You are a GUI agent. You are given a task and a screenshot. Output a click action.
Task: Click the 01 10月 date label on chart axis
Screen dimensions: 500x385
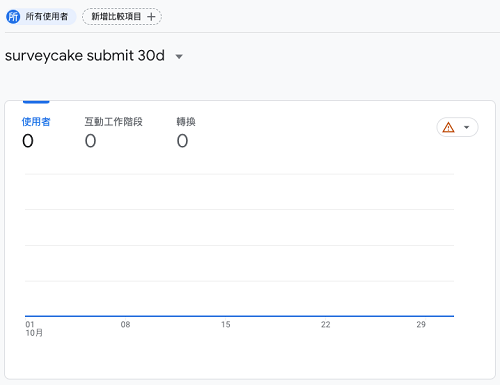pyautogui.click(x=34, y=329)
